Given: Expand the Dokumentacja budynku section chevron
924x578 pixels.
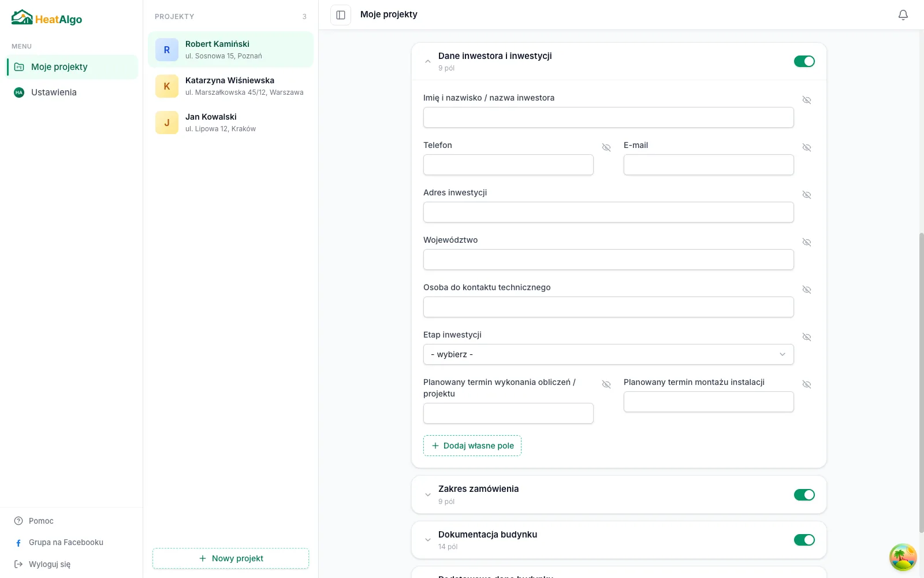Looking at the screenshot, I should pyautogui.click(x=428, y=540).
